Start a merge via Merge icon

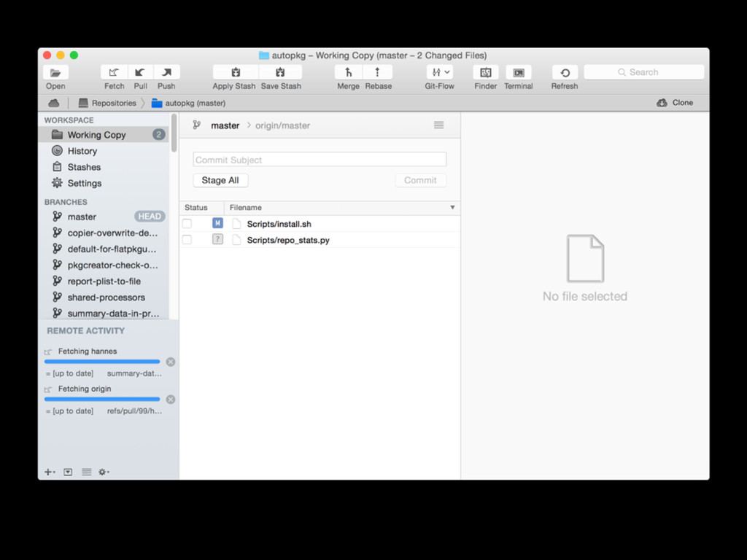[348, 72]
